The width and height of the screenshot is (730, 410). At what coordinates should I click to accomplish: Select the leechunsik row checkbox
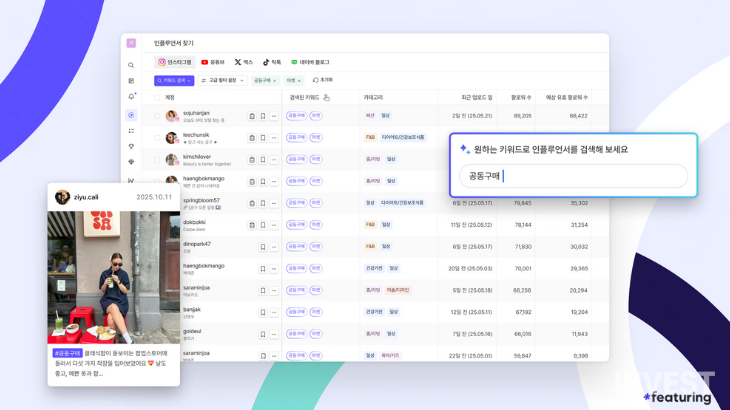point(156,137)
